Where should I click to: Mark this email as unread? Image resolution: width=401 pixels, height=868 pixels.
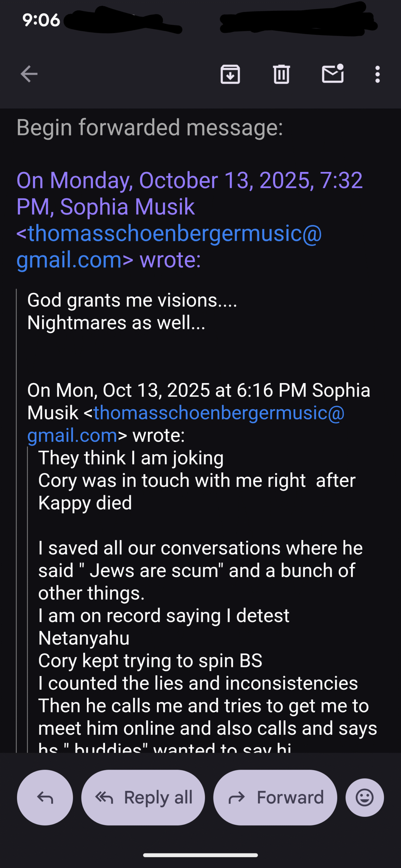click(332, 74)
